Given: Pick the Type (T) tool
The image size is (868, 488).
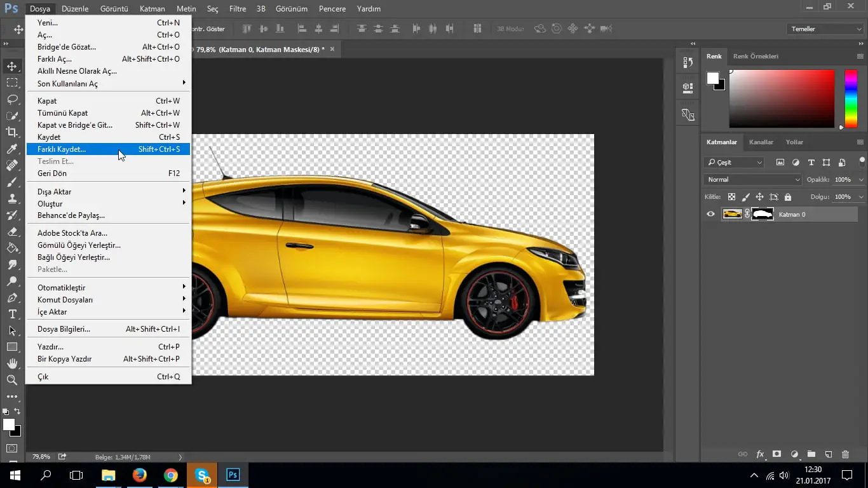Looking at the screenshot, I should click(12, 314).
